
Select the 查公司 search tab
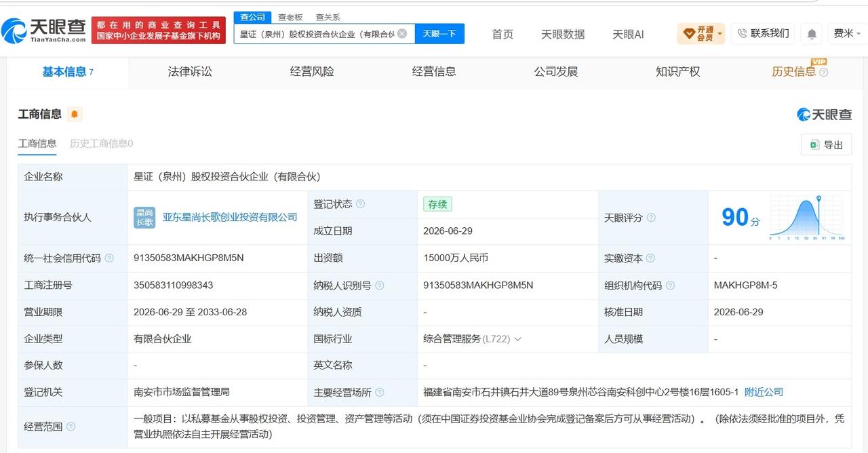pyautogui.click(x=253, y=17)
